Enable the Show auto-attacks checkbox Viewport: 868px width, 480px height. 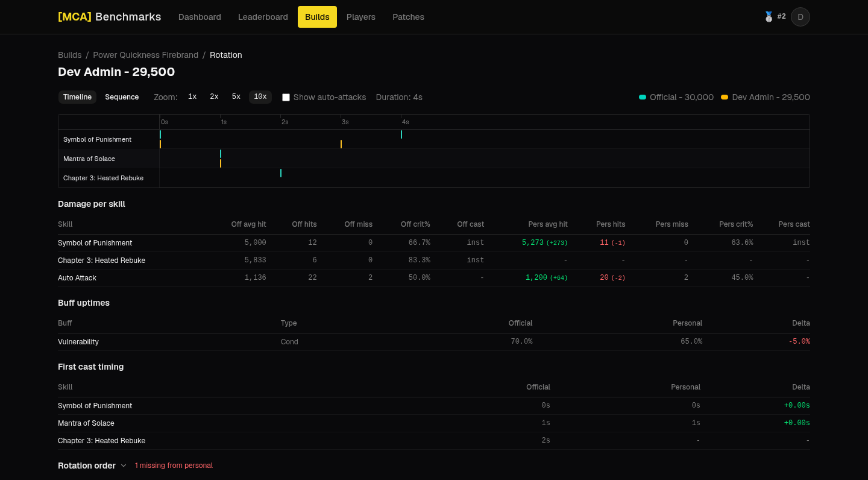pyautogui.click(x=286, y=97)
